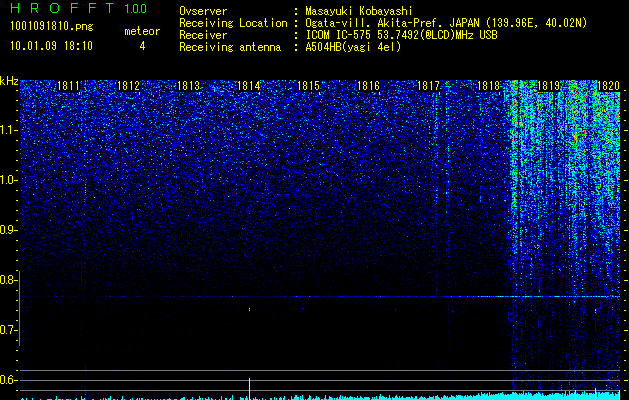Click the 0.7 kHz axis label
Viewport: 629px width, 400px height.
(8, 330)
